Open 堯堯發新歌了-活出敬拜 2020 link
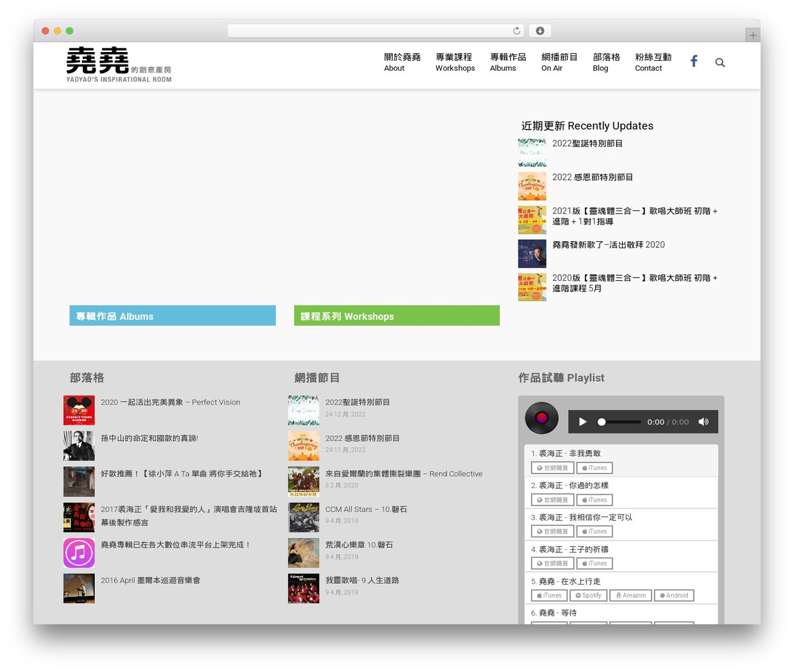 [x=609, y=245]
